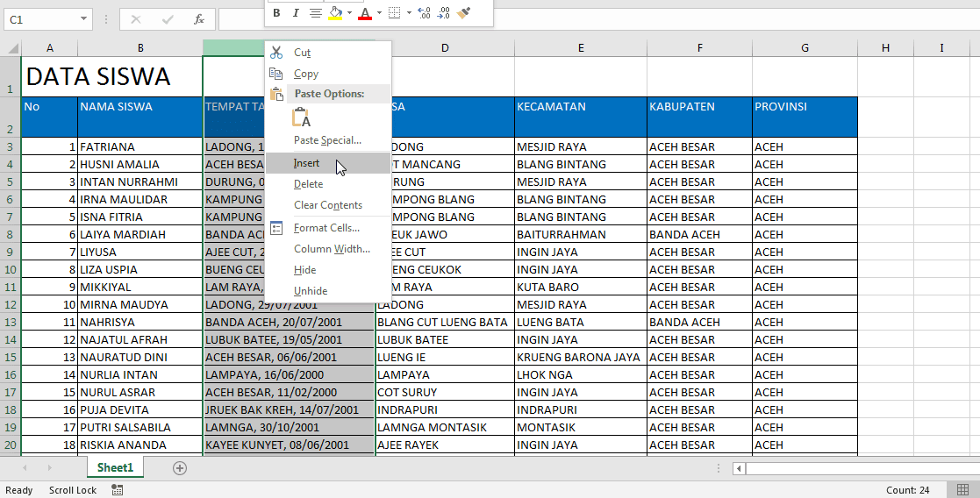Click the Borders icon in mini toolbar
980x498 pixels.
pyautogui.click(x=395, y=13)
